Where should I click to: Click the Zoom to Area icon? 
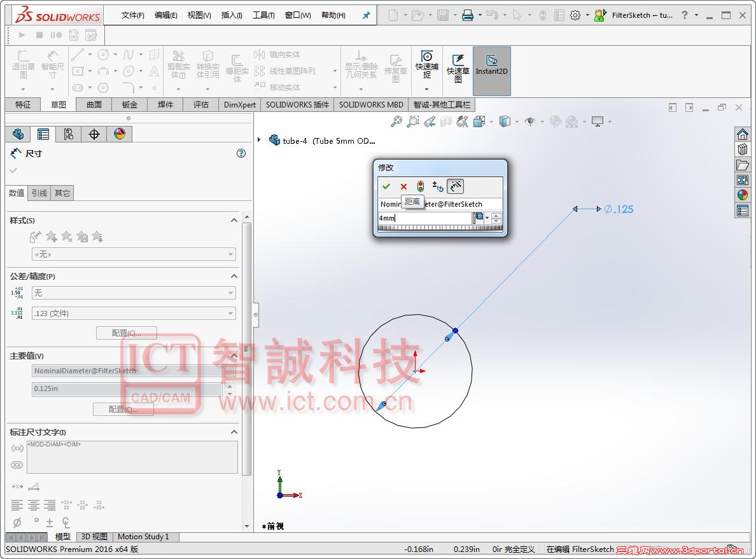[x=413, y=122]
